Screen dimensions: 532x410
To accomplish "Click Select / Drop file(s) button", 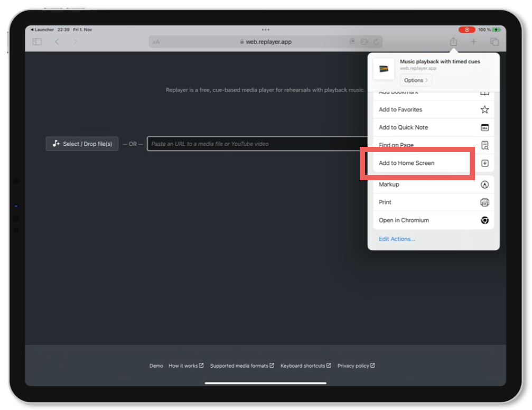I will click(82, 144).
